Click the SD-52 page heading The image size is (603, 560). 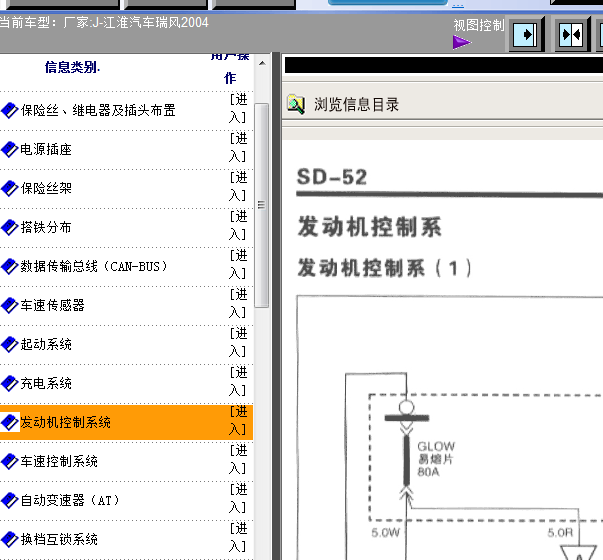[x=332, y=177]
